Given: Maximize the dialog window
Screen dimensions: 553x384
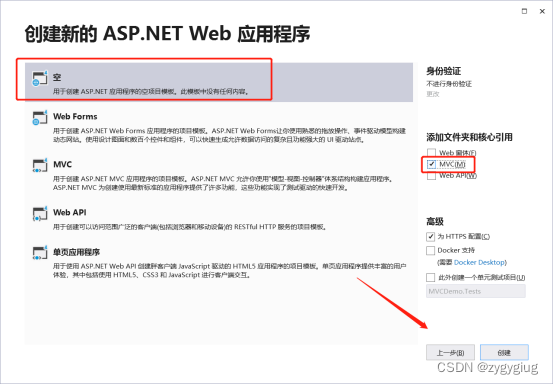Looking at the screenshot, I should point(524,12).
